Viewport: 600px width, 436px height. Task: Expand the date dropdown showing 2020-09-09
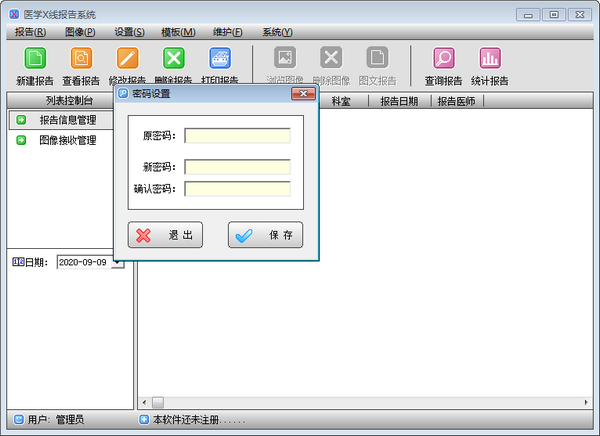pyautogui.click(x=118, y=262)
